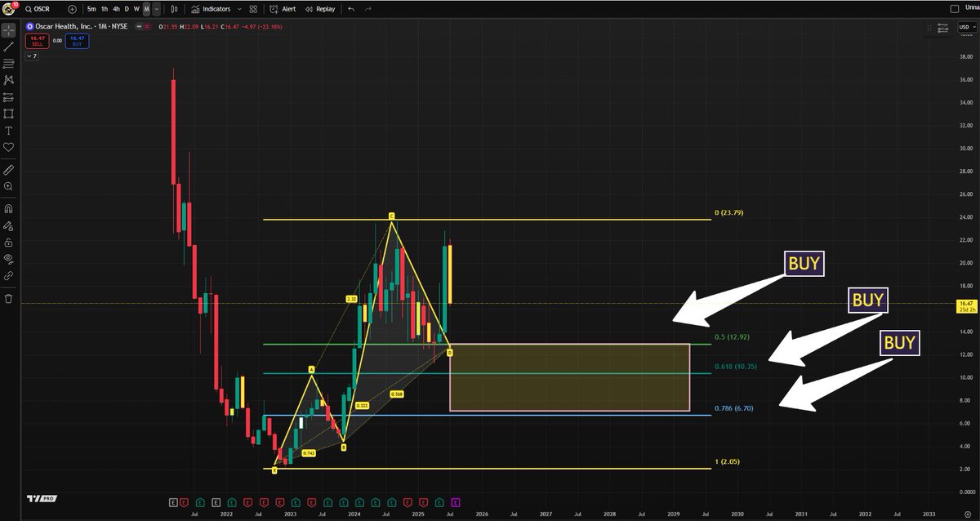Screen dimensions: 980x521
Task: Click the Fibonacci 0.5 (12.92) level label
Action: tap(732, 337)
